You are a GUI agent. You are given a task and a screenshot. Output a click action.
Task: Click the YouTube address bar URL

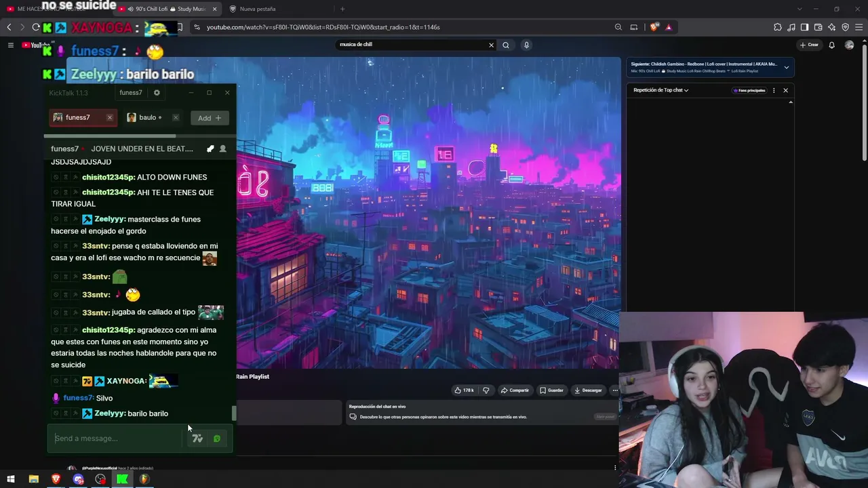[323, 27]
